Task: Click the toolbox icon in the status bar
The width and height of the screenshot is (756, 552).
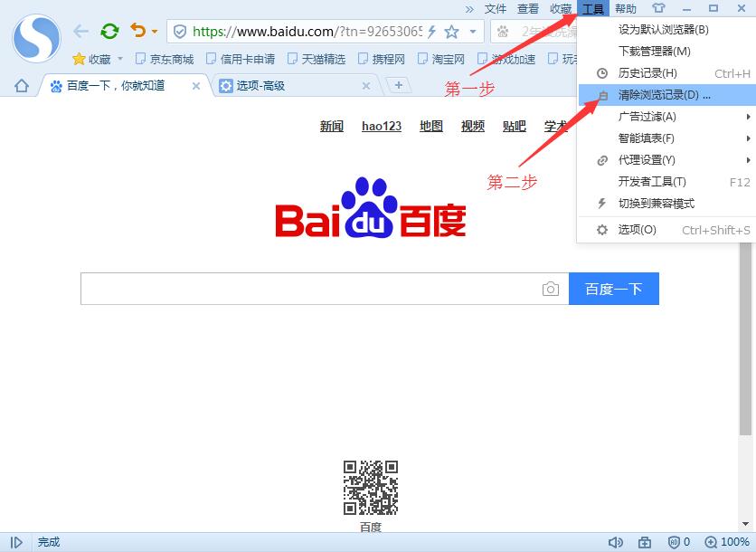Action: click(x=645, y=542)
